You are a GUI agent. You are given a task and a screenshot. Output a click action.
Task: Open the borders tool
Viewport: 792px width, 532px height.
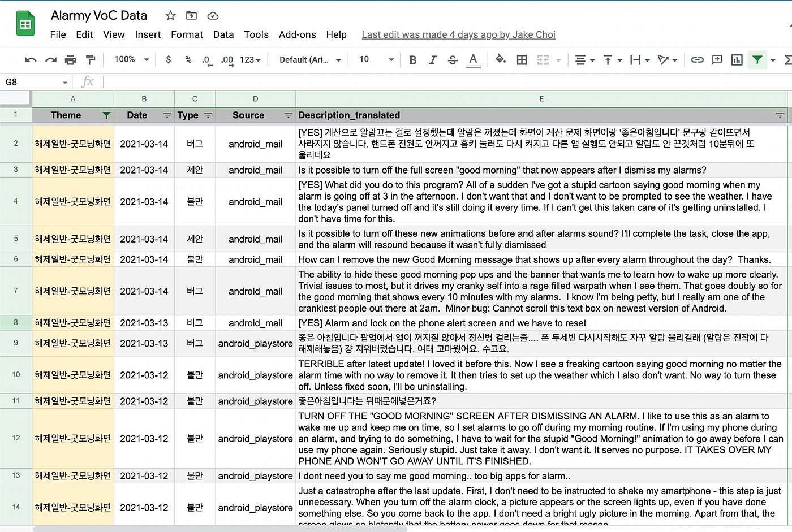coord(522,60)
